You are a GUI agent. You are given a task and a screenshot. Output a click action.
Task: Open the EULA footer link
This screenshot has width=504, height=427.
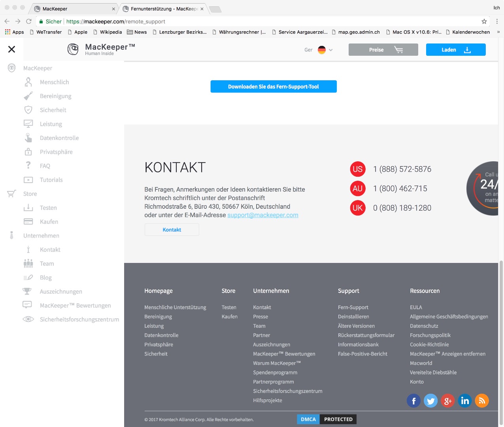[416, 307]
